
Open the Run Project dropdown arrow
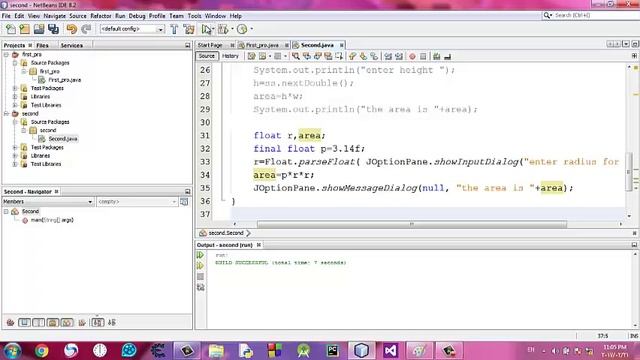(213, 29)
